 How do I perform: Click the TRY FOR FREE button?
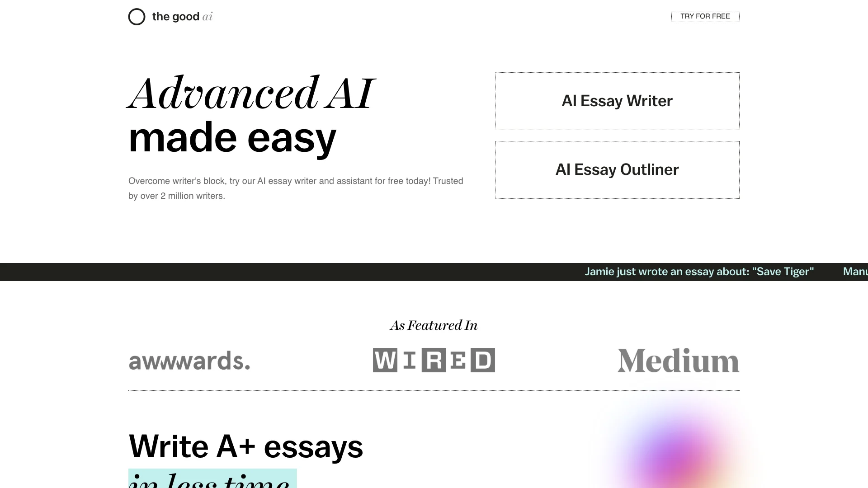click(705, 16)
